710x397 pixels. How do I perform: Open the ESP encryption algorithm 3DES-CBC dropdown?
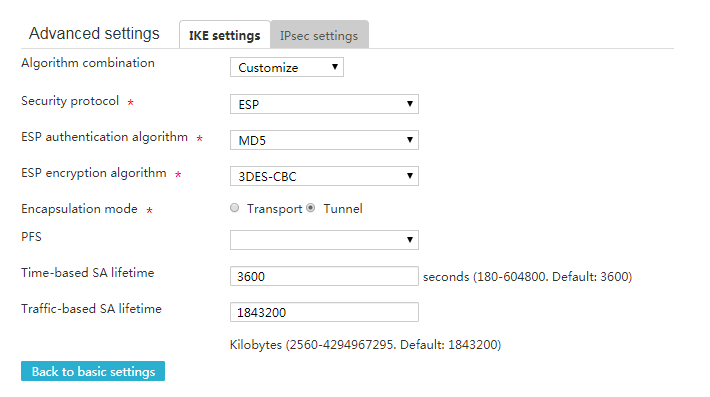click(324, 176)
